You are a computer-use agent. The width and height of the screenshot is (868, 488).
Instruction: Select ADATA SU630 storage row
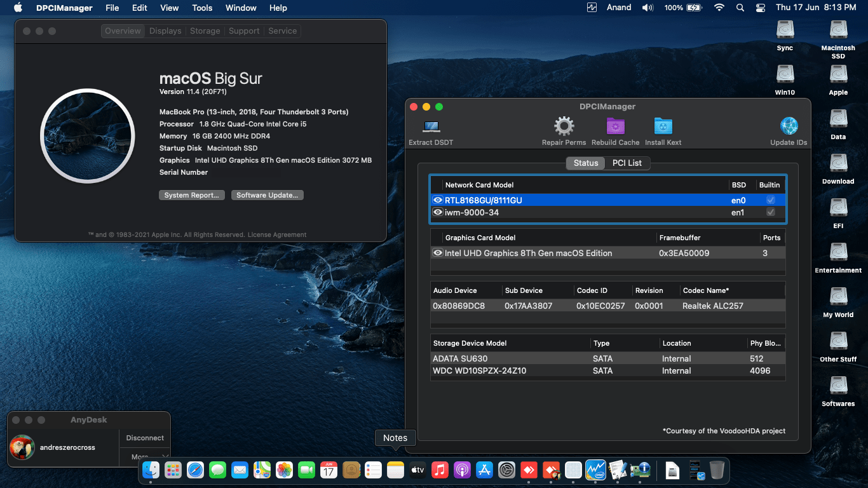[x=608, y=358]
